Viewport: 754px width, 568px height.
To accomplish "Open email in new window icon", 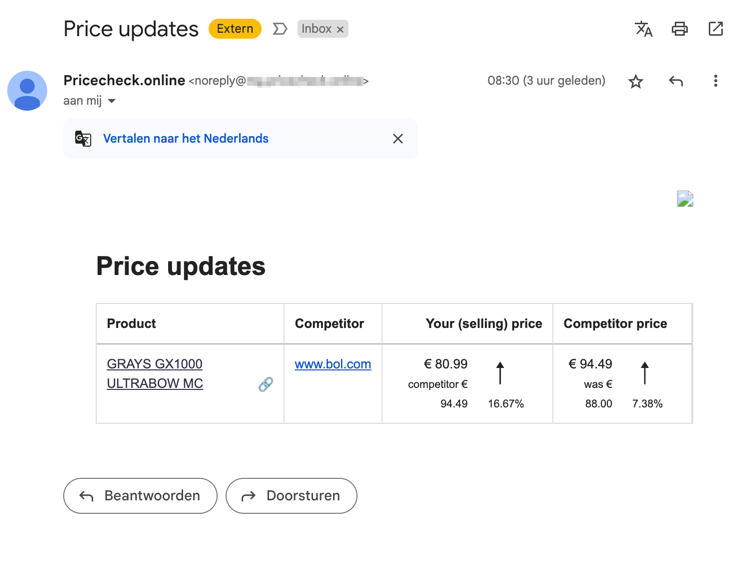I will click(716, 29).
